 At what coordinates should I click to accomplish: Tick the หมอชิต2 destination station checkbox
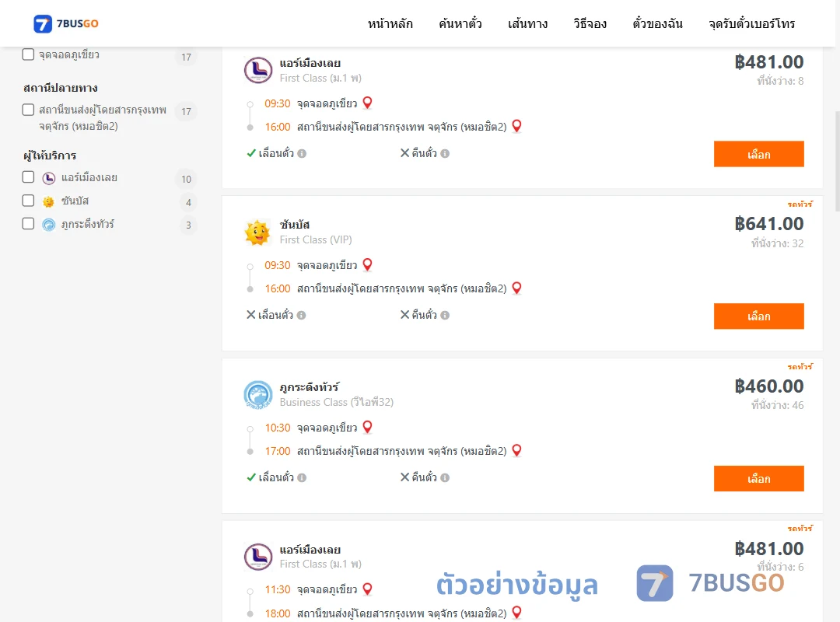coord(29,110)
